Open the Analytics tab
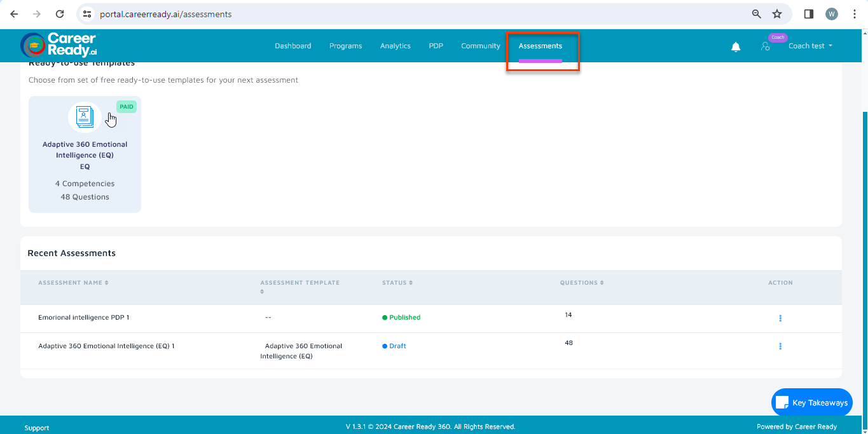This screenshot has width=868, height=434. 395,46
